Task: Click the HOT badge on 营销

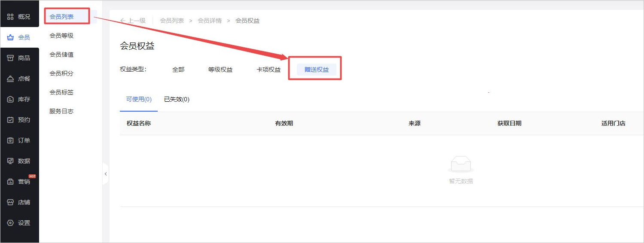Action: click(32, 176)
